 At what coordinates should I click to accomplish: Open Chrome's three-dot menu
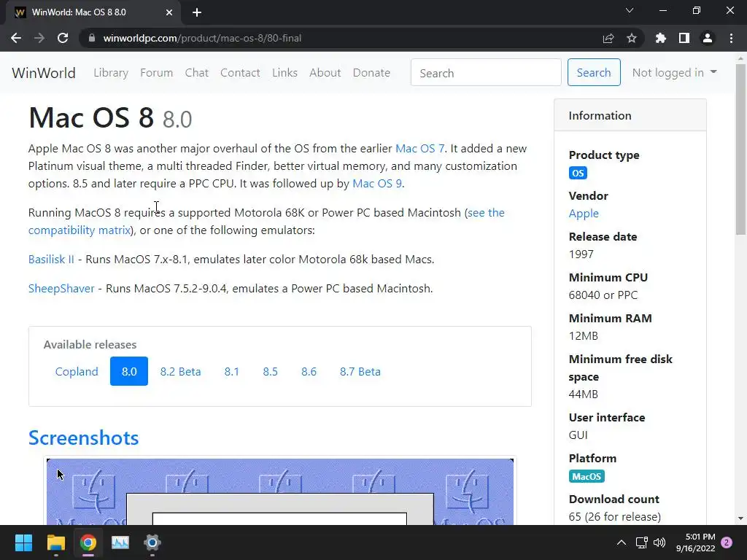pyautogui.click(x=731, y=38)
